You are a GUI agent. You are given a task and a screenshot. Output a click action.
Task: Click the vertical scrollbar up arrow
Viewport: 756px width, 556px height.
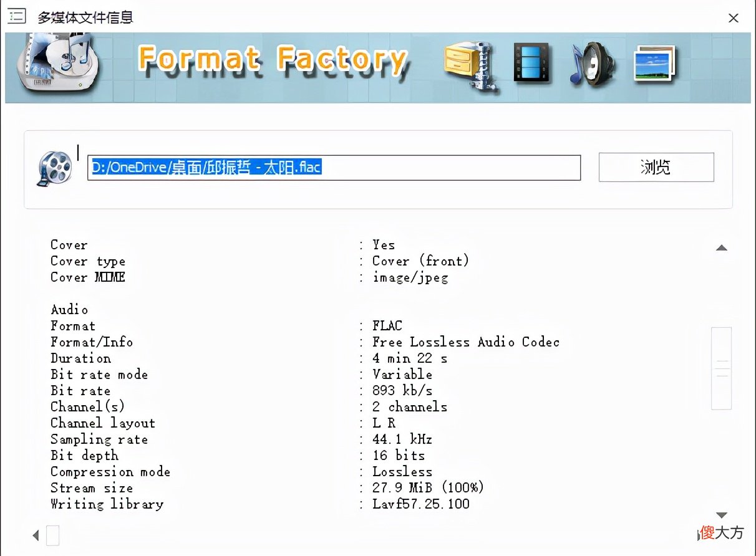point(722,248)
